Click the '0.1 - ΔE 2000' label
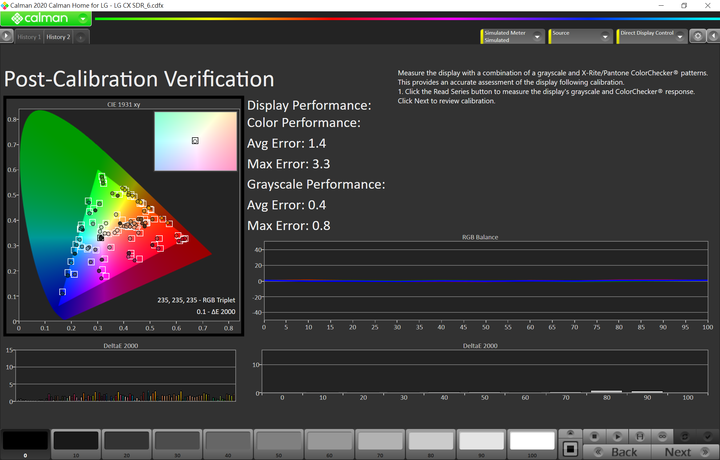The image size is (720, 460). tap(216, 311)
